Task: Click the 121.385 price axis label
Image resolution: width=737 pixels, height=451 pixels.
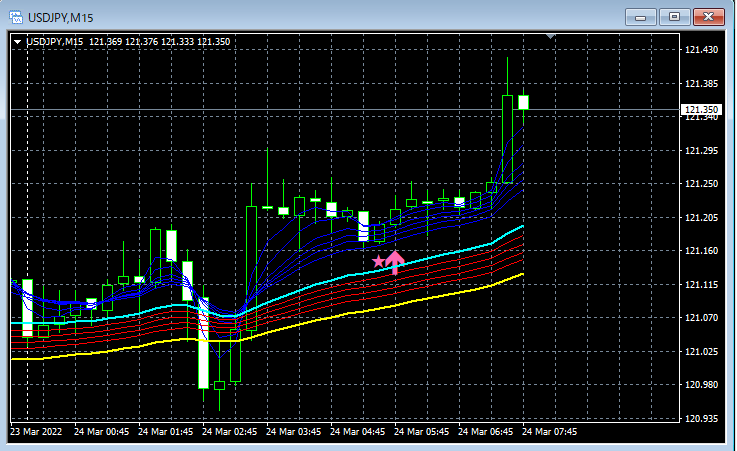Action: pyautogui.click(x=701, y=84)
